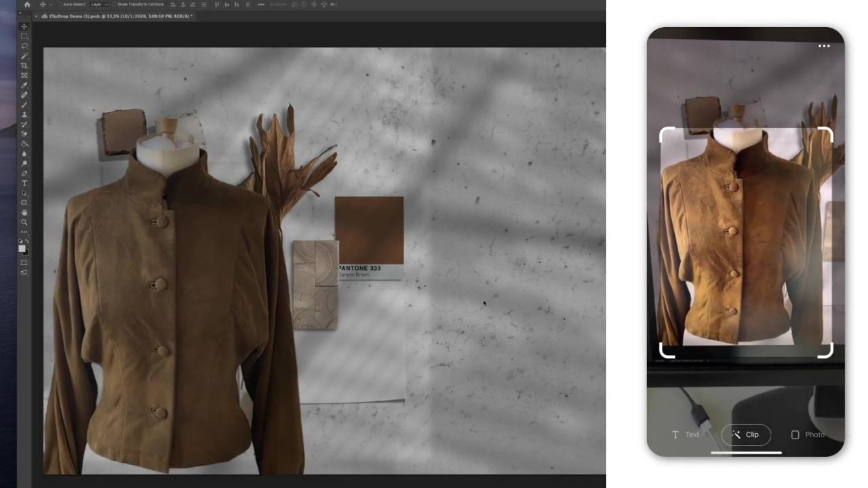Select the Lasso tool

[x=24, y=46]
